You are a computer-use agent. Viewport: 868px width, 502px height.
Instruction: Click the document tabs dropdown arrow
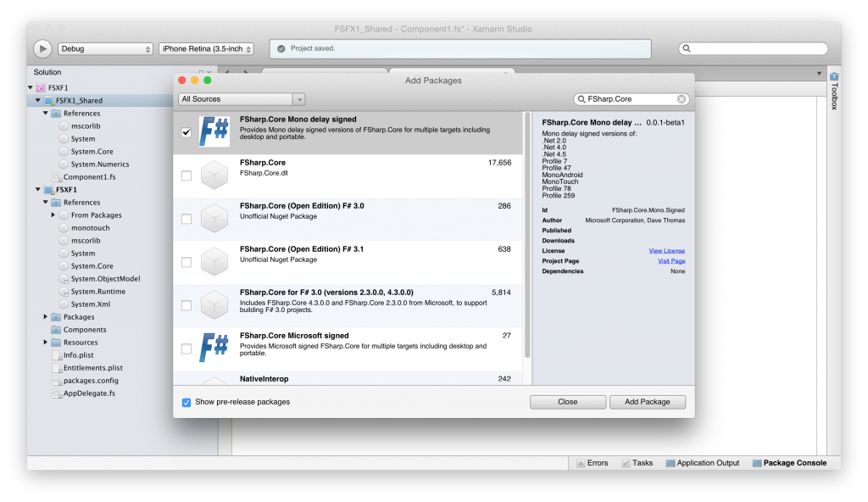[x=820, y=73]
